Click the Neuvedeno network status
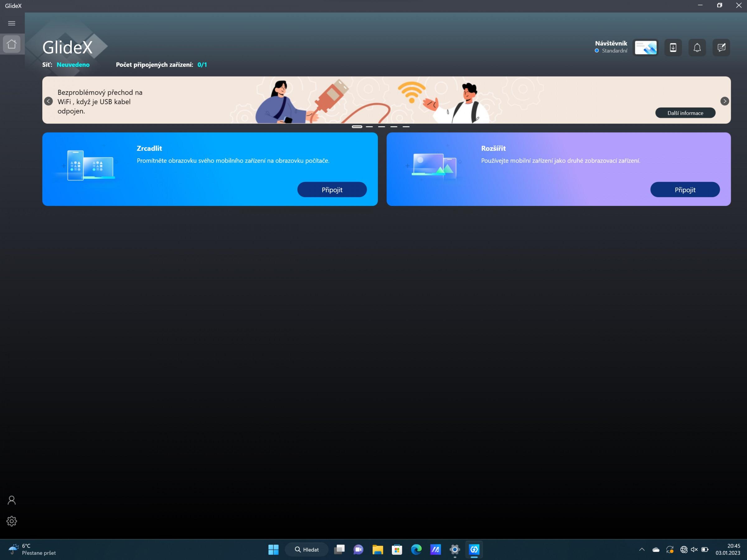This screenshot has height=560, width=747. [x=73, y=64]
